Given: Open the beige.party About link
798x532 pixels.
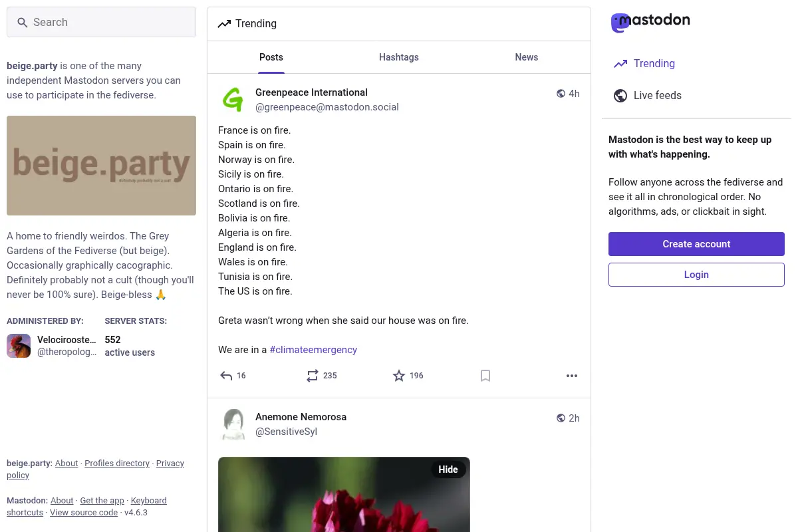Looking at the screenshot, I should 66,464.
